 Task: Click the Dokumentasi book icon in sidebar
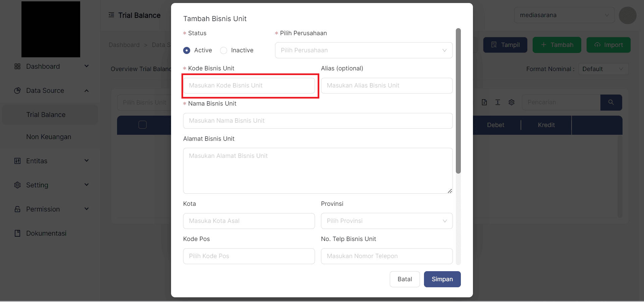point(17,233)
